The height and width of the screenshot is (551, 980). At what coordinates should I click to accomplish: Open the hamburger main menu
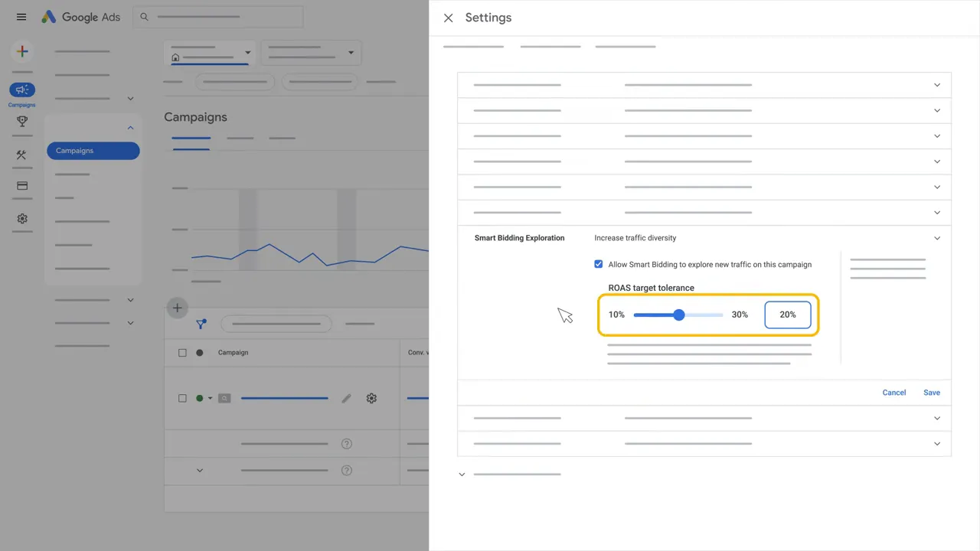tap(21, 17)
